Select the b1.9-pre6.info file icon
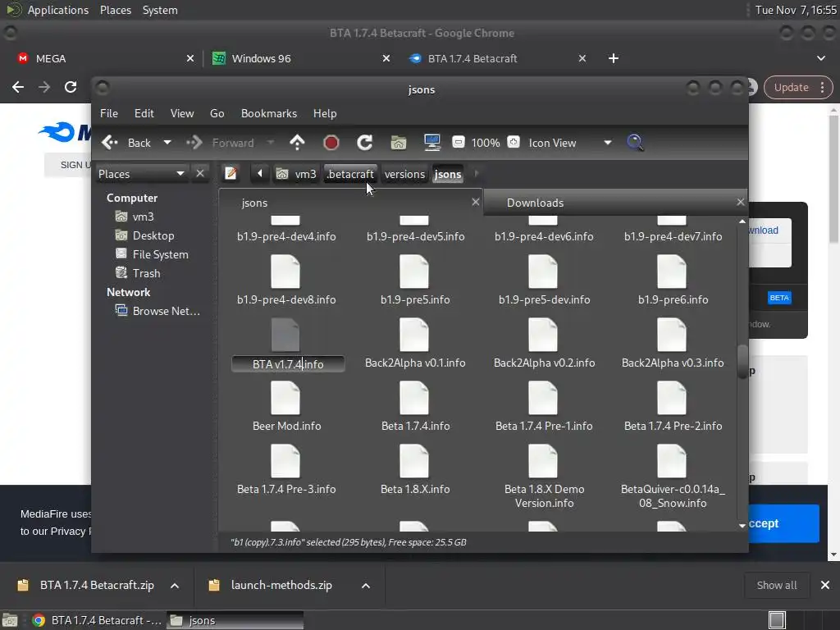The height and width of the screenshot is (630, 840). click(671, 272)
